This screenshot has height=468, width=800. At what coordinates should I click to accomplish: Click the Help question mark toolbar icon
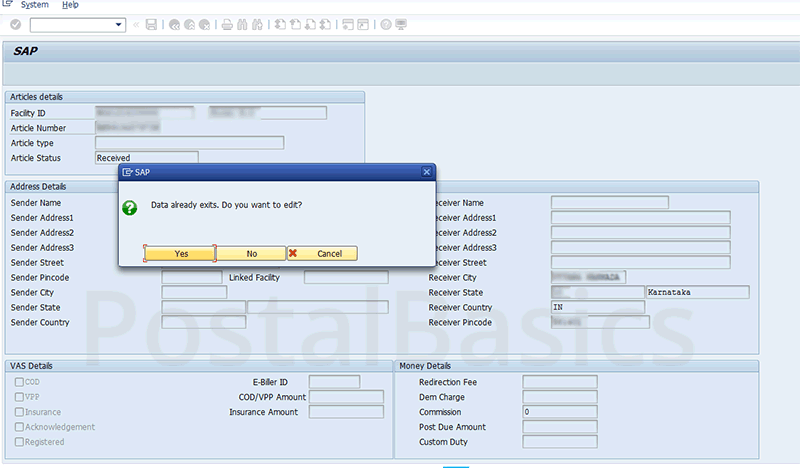(x=385, y=24)
